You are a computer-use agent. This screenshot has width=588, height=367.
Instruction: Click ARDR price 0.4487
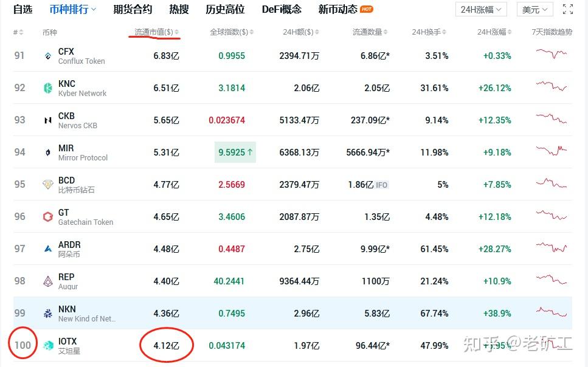[x=232, y=249]
